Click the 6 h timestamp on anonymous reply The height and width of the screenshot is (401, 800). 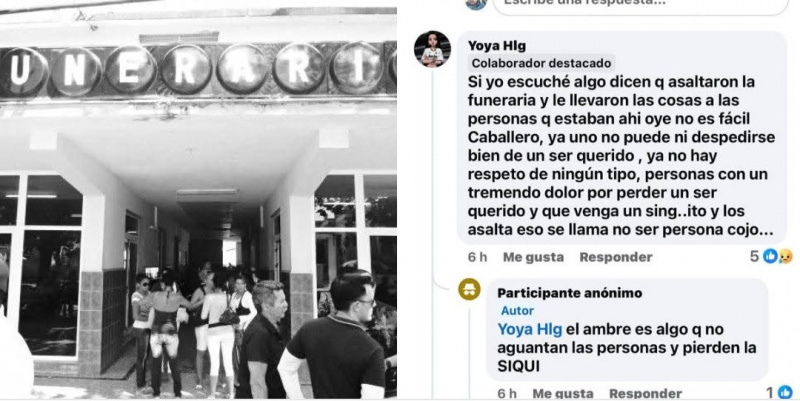(x=507, y=393)
